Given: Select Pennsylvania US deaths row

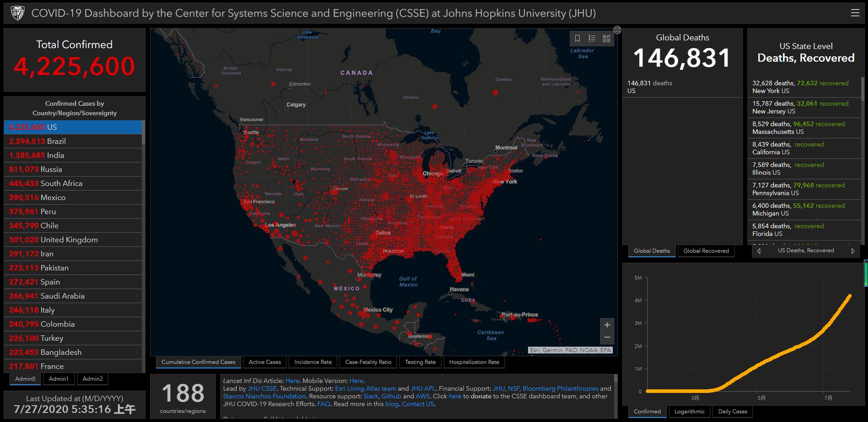Looking at the screenshot, I should click(x=805, y=189).
